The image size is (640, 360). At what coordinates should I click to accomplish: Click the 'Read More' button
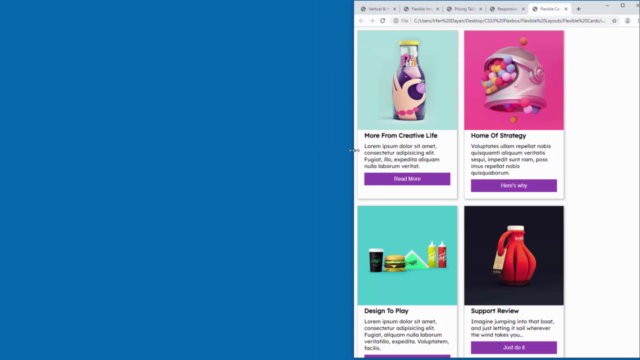407,179
